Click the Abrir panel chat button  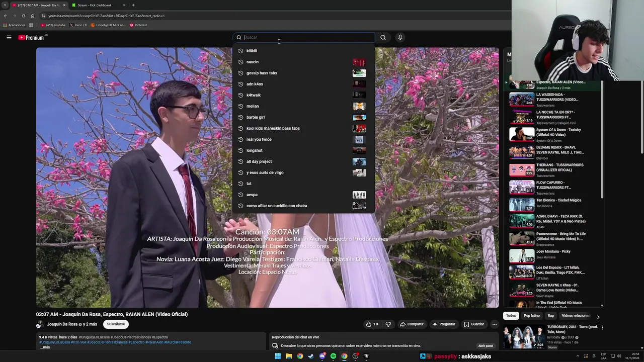(486, 346)
